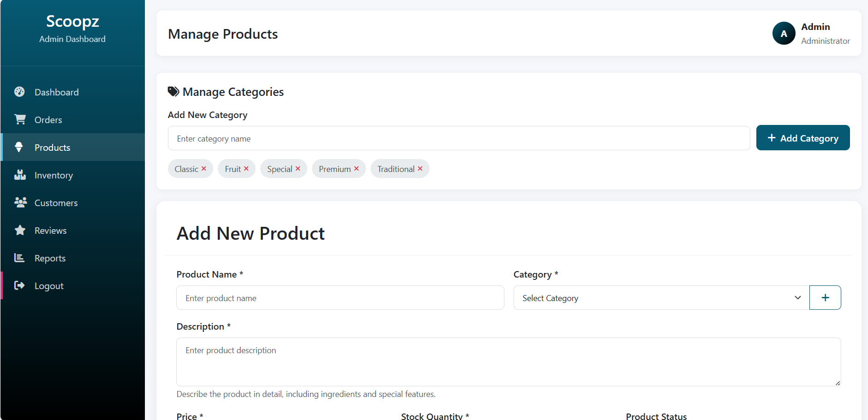Click the Dashboard gauge icon in sidebar
This screenshot has height=420, width=868.
tap(19, 92)
